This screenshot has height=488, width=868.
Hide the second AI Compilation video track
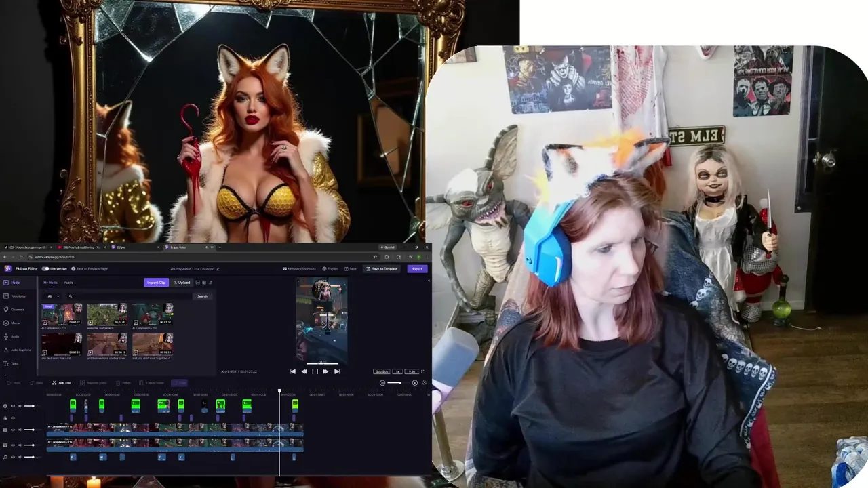point(13,445)
